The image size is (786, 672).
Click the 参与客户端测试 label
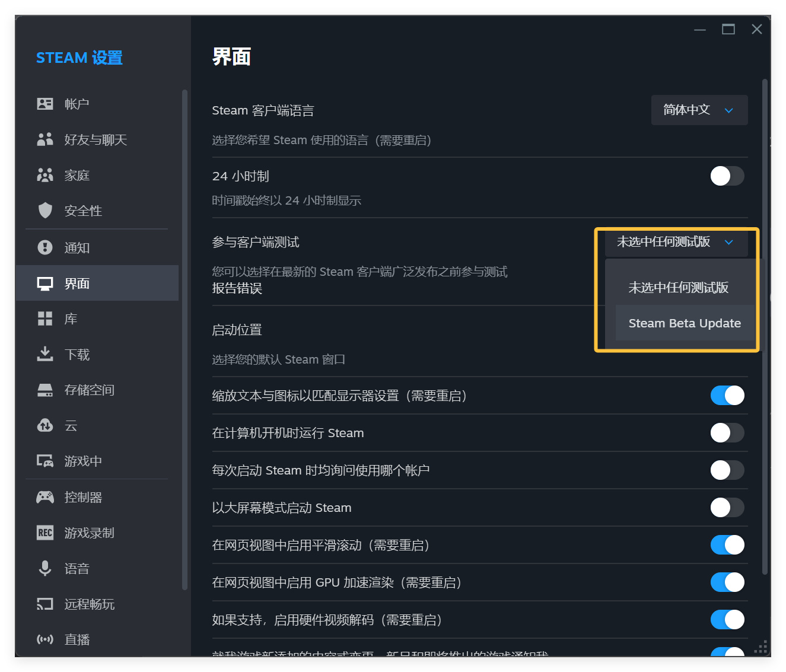click(x=256, y=242)
